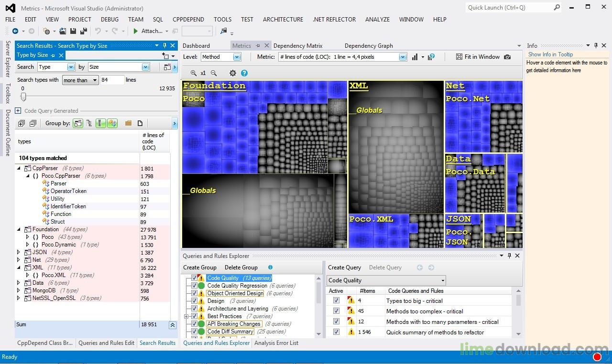Switch to the Dependency Matrix tab
The height and width of the screenshot is (364, 612).
(298, 46)
